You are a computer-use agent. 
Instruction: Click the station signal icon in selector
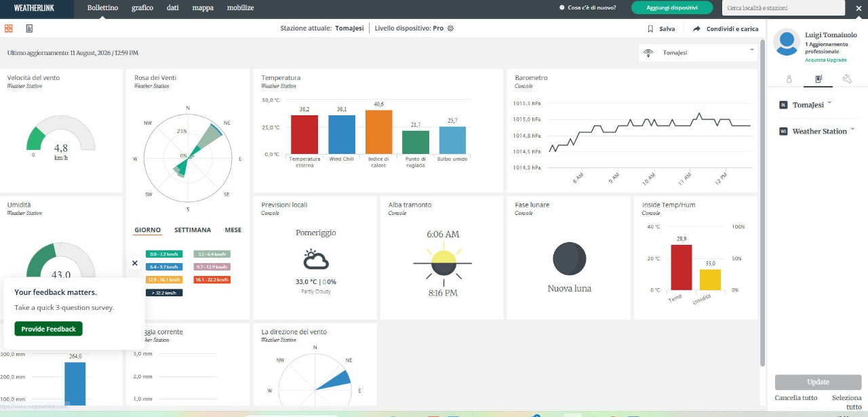(648, 53)
